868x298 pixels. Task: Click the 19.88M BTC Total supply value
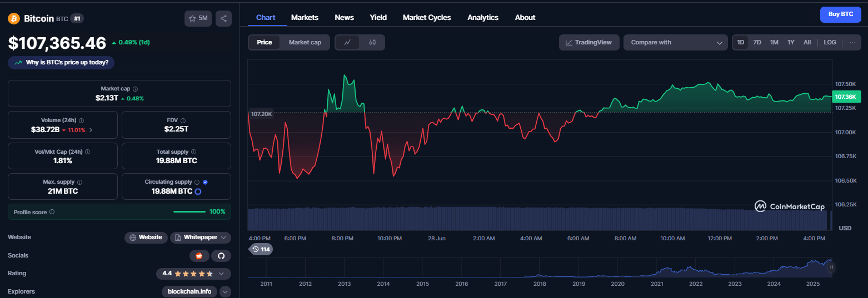pyautogui.click(x=176, y=161)
